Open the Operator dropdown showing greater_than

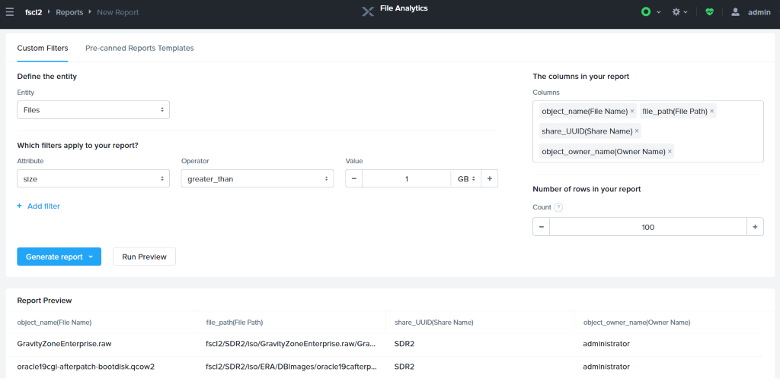257,179
